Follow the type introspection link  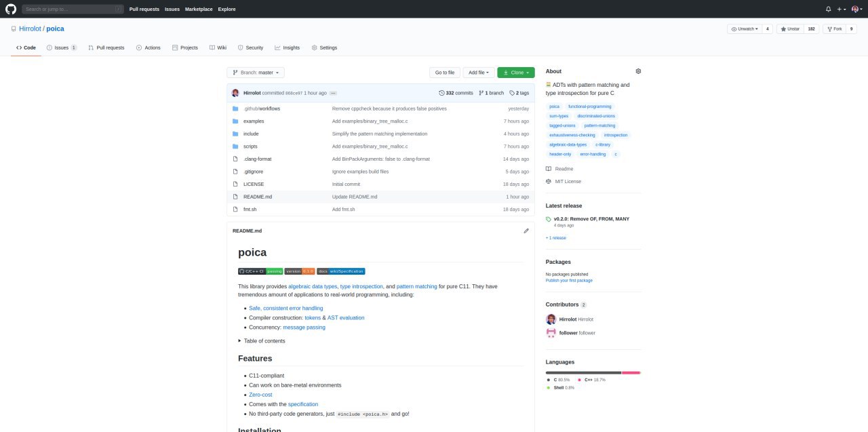362,287
